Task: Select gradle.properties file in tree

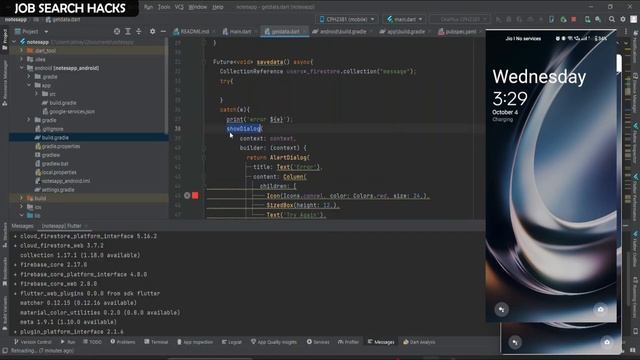Action: [58, 146]
